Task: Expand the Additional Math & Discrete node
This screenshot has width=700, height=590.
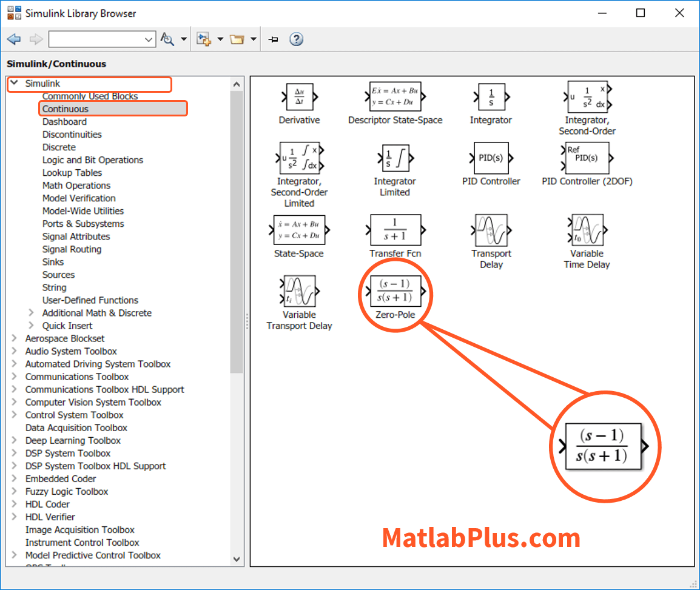Action: (x=32, y=313)
